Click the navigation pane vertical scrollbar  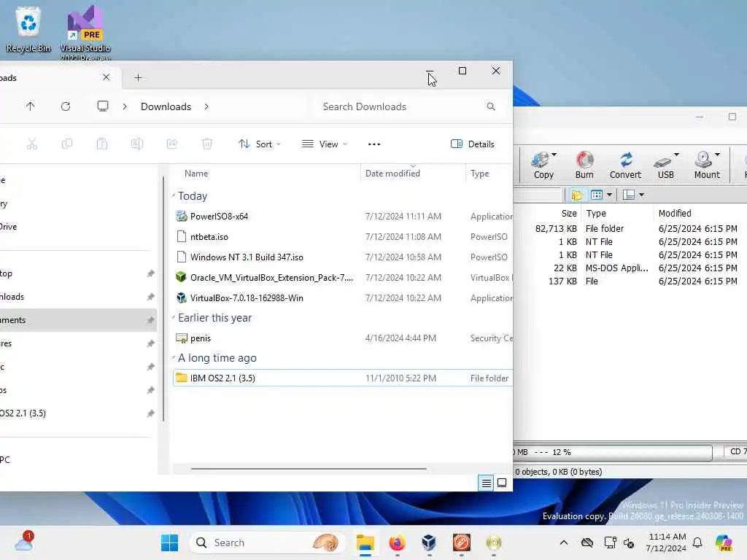tap(163, 299)
